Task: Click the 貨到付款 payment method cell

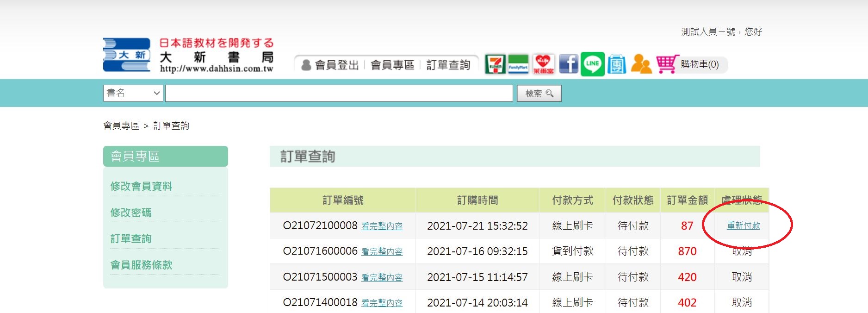Action: (x=573, y=251)
